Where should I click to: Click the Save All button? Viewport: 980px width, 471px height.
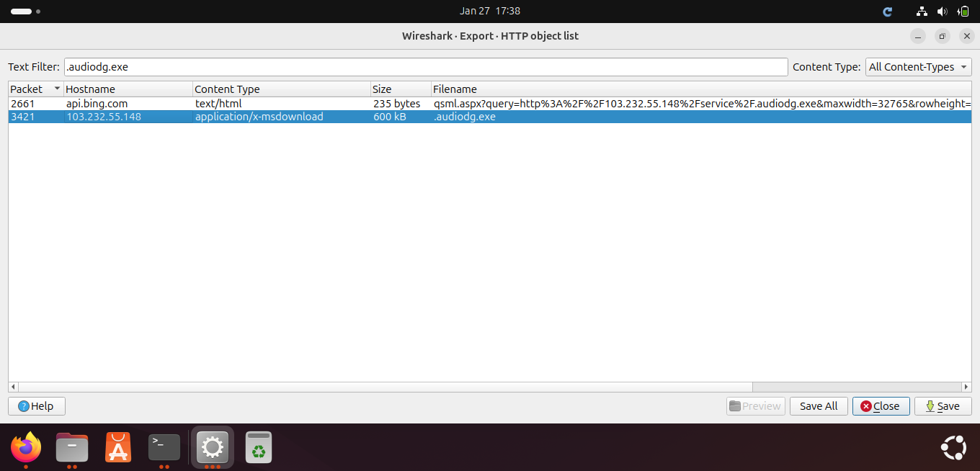coord(819,406)
